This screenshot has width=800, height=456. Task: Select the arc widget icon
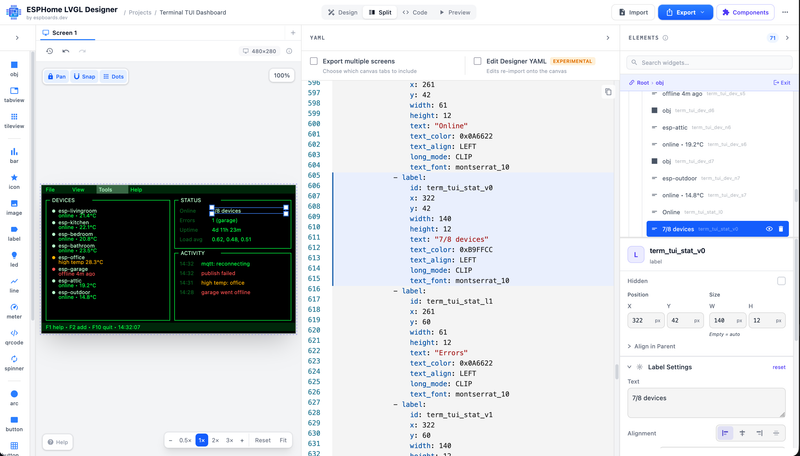(x=14, y=397)
